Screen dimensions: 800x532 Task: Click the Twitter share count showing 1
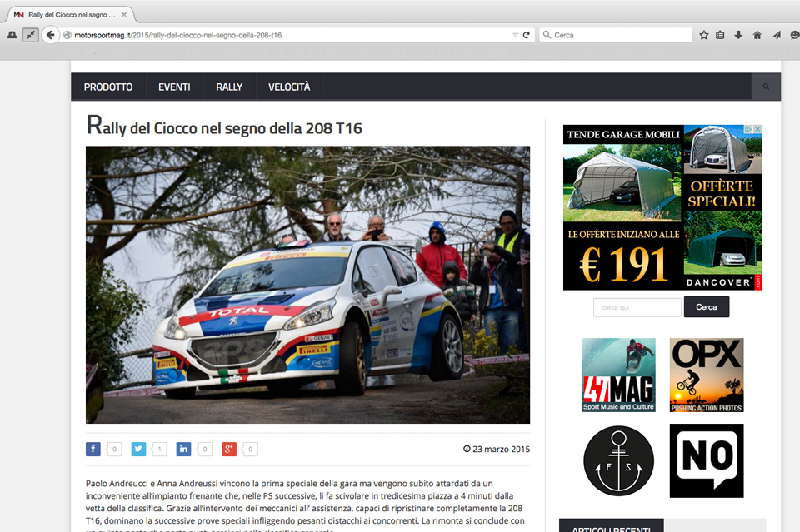point(160,449)
